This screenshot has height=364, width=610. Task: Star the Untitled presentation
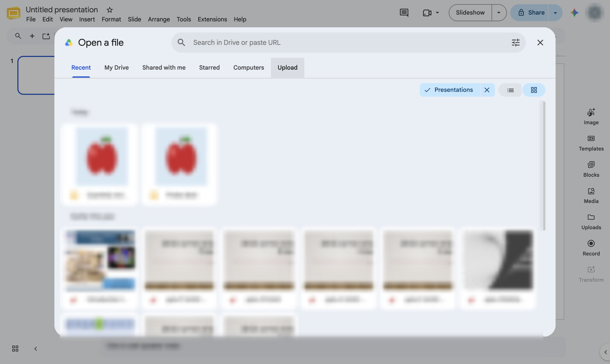pos(110,10)
